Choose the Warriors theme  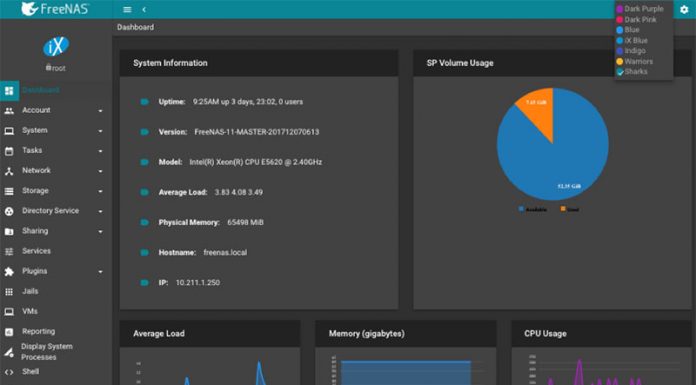[x=635, y=61]
